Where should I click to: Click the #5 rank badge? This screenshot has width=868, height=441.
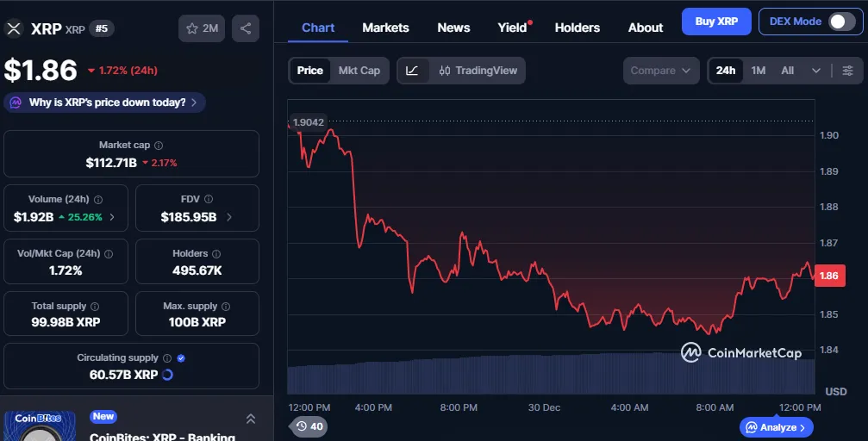tap(102, 28)
